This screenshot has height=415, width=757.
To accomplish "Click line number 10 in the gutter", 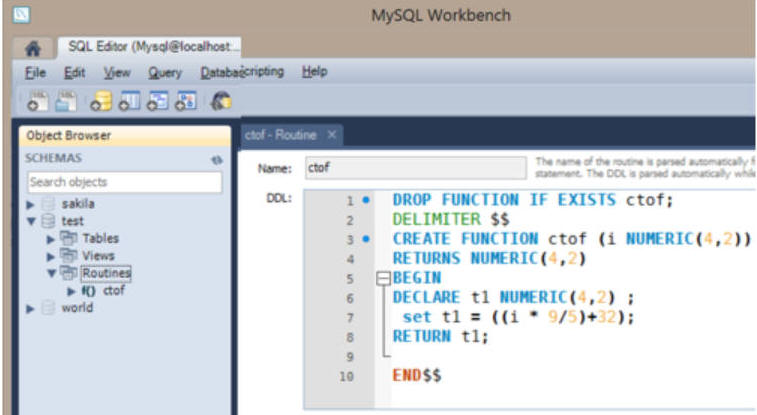I will pyautogui.click(x=346, y=376).
